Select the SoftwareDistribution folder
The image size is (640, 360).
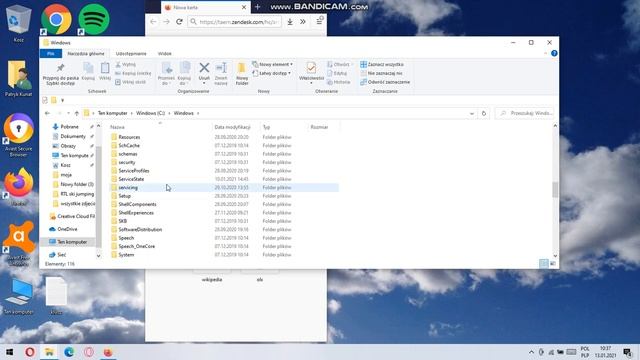[x=140, y=229]
